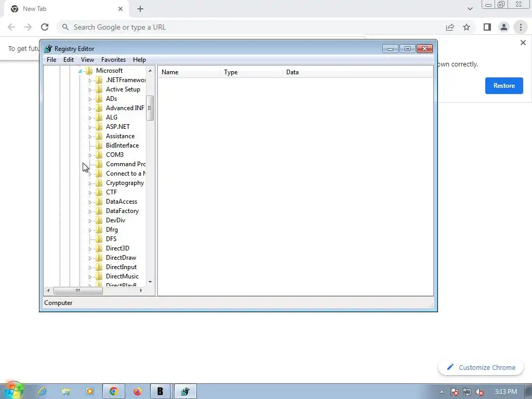Click tree vertical scrollbar thumb

150,108
